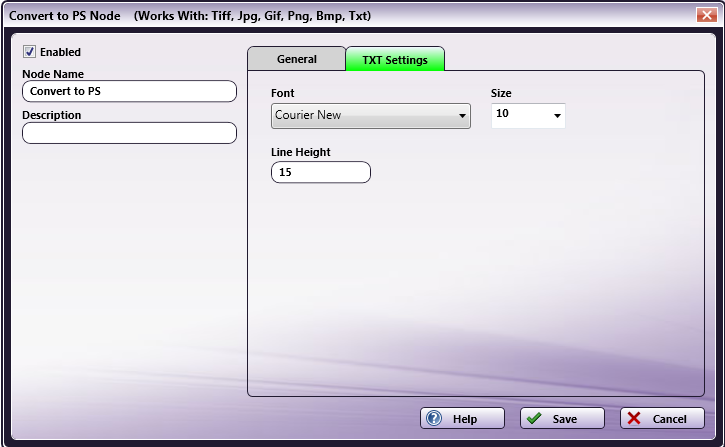Click the Line Height field
This screenshot has width=725, height=447.
tap(321, 172)
